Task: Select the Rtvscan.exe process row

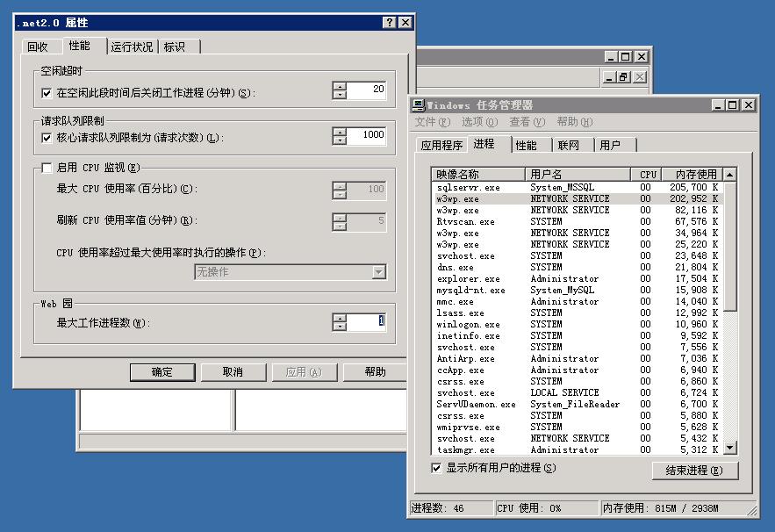Action: (x=578, y=221)
